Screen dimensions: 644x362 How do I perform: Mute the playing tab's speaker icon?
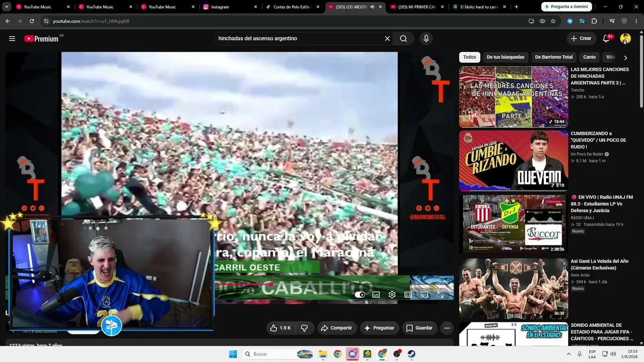coord(372,7)
